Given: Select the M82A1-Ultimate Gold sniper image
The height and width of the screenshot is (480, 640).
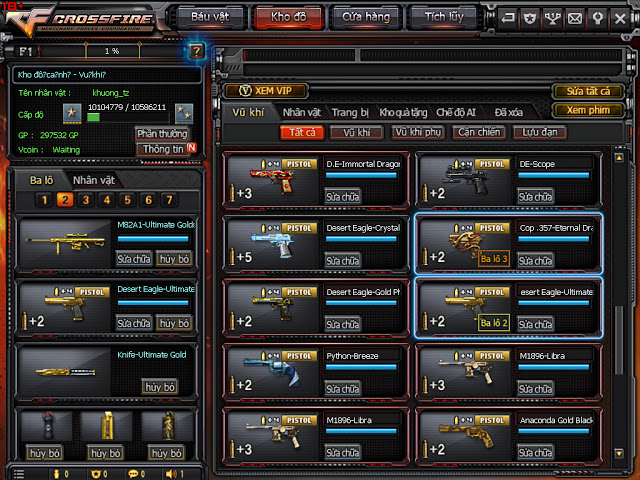Looking at the screenshot, I should [x=65, y=244].
